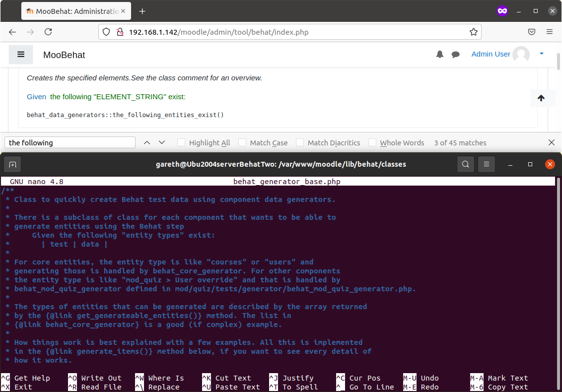The width and height of the screenshot is (562, 392).
Task: Click the Cur Pos shortcut in nano
Action: click(x=358, y=378)
